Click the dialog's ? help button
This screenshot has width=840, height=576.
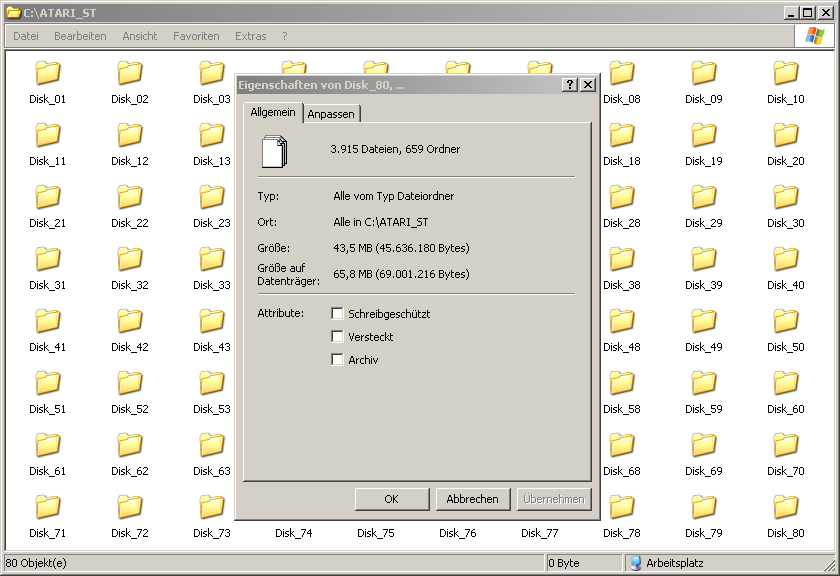pos(570,85)
